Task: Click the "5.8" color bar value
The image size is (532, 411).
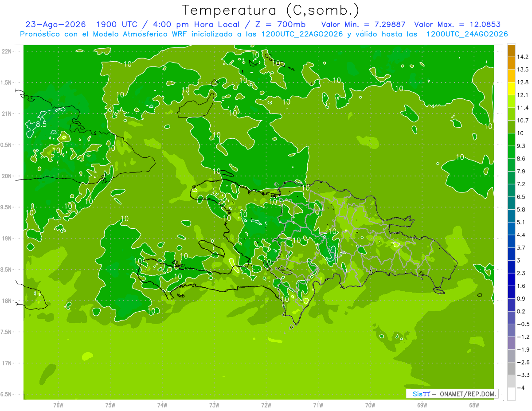Action: (x=521, y=209)
